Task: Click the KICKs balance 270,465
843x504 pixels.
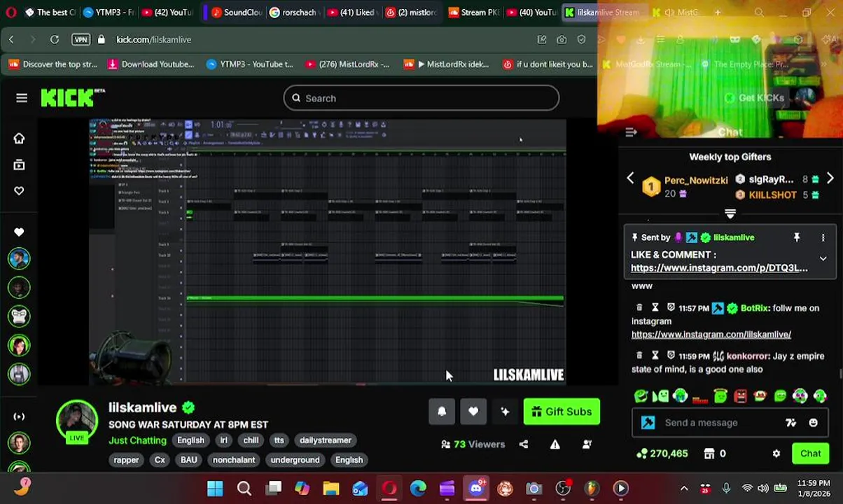Action: click(x=662, y=454)
